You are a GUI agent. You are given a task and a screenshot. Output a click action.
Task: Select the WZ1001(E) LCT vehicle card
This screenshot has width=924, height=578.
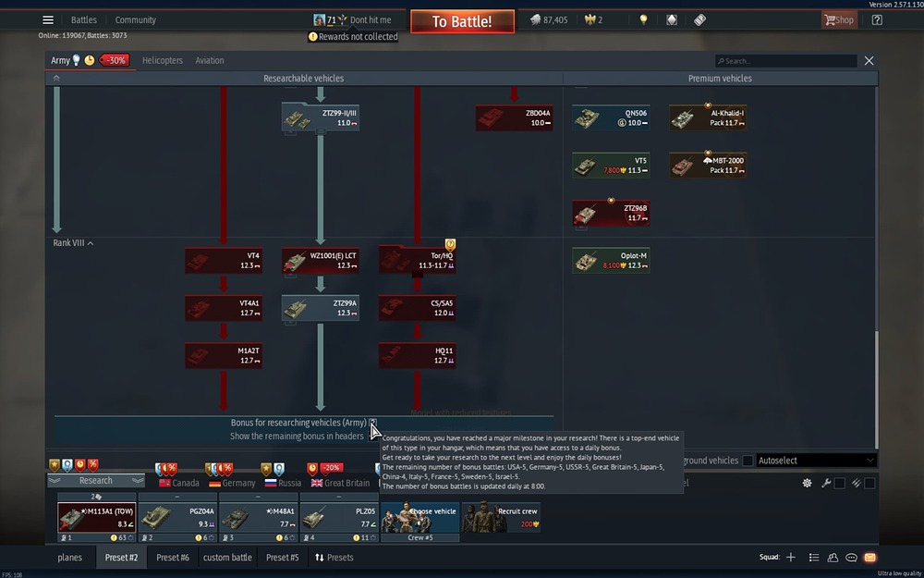pos(321,260)
